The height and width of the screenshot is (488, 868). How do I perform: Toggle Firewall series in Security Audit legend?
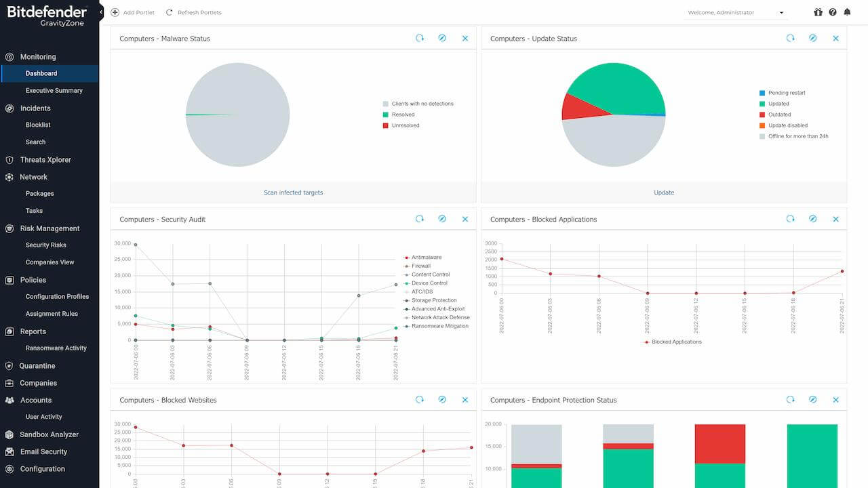pyautogui.click(x=416, y=266)
